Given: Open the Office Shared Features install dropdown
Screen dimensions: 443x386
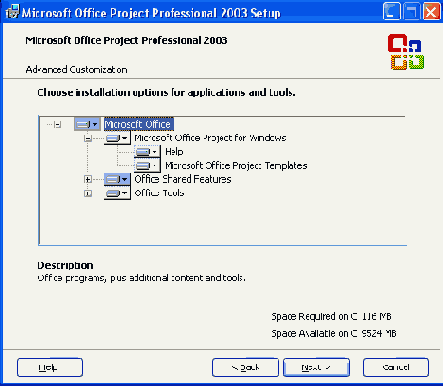Looking at the screenshot, I should pyautogui.click(x=117, y=179).
